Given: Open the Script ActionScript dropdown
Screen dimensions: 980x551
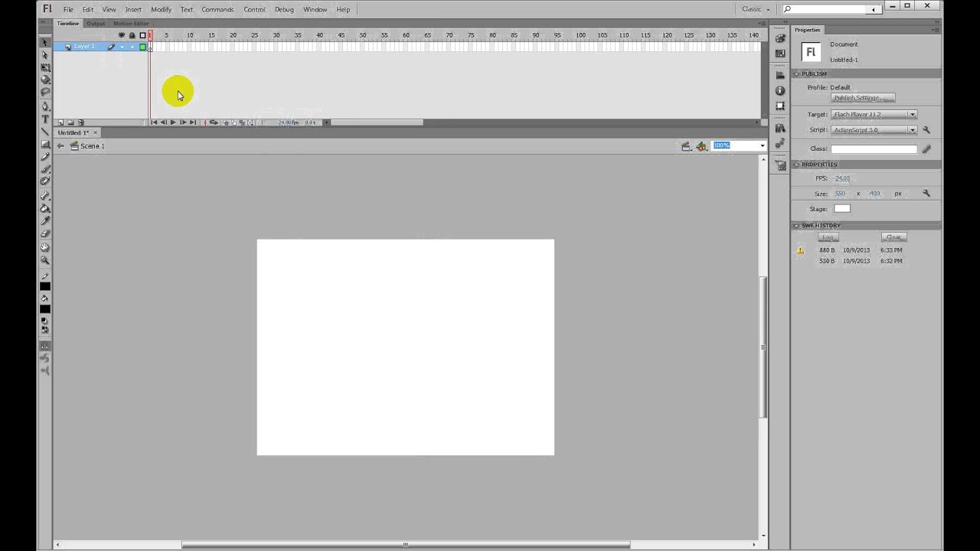Looking at the screenshot, I should (874, 130).
